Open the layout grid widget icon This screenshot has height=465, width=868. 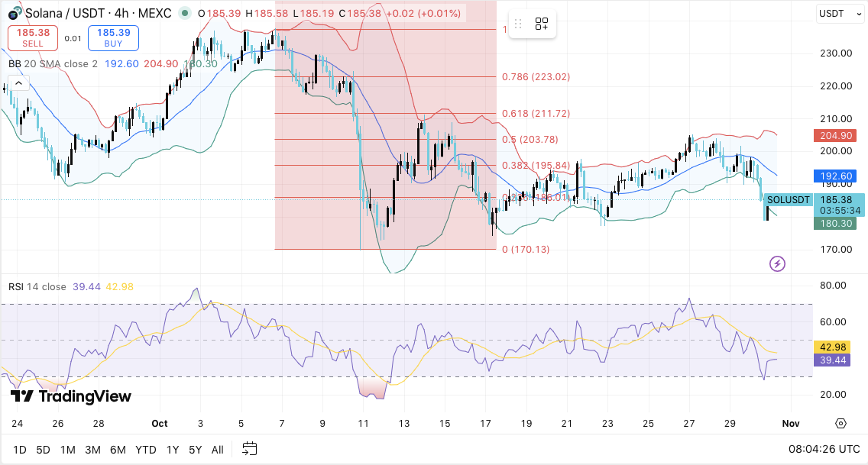[x=542, y=24]
